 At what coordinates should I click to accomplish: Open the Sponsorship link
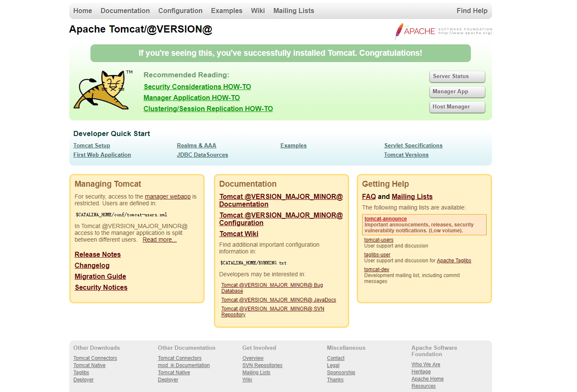tap(341, 373)
